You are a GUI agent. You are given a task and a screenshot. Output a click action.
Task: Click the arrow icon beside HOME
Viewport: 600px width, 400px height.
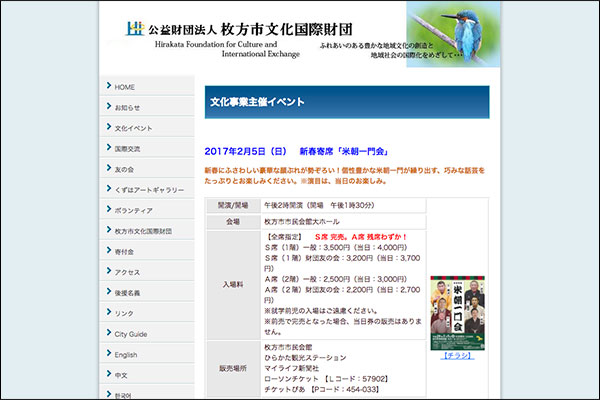pos(108,86)
